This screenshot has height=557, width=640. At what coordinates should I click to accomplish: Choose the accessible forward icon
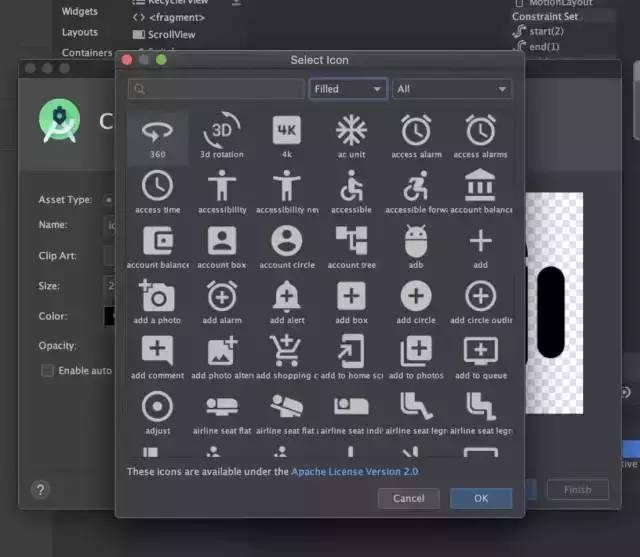(x=416, y=193)
